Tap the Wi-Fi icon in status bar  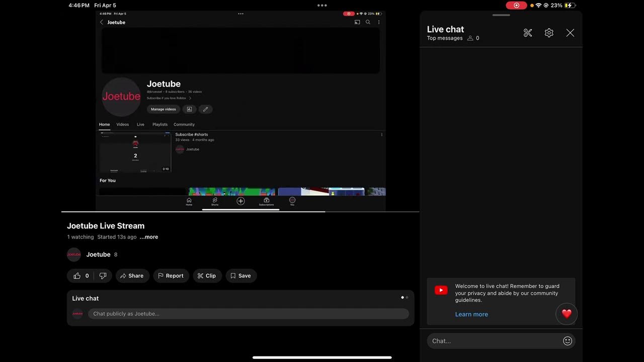[538, 5]
